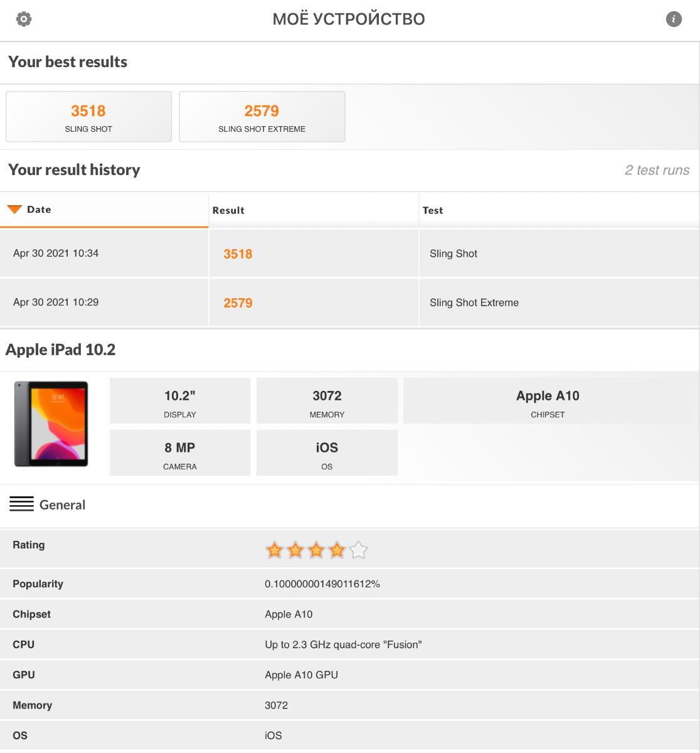700x753 pixels.
Task: Sort history by Result column
Action: 228,210
